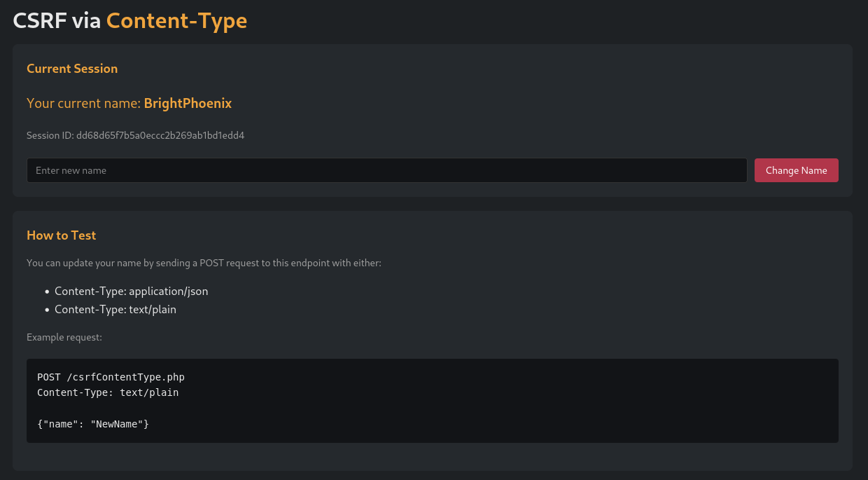The height and width of the screenshot is (480, 868).
Task: Click the 'Session ID:' label
Action: [50, 135]
